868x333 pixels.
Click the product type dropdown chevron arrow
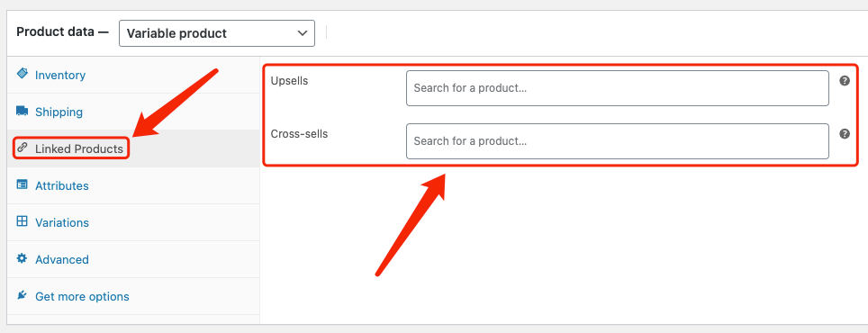(303, 33)
